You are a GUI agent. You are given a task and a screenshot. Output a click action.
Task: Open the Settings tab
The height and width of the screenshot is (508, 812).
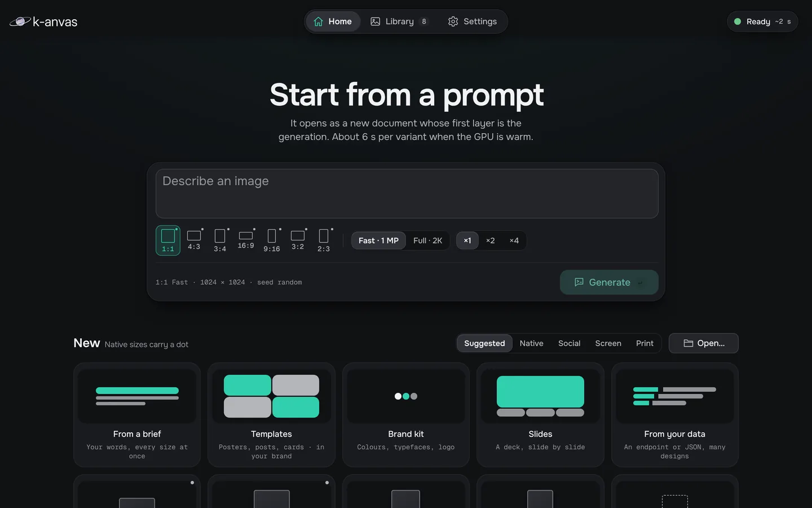tap(473, 21)
